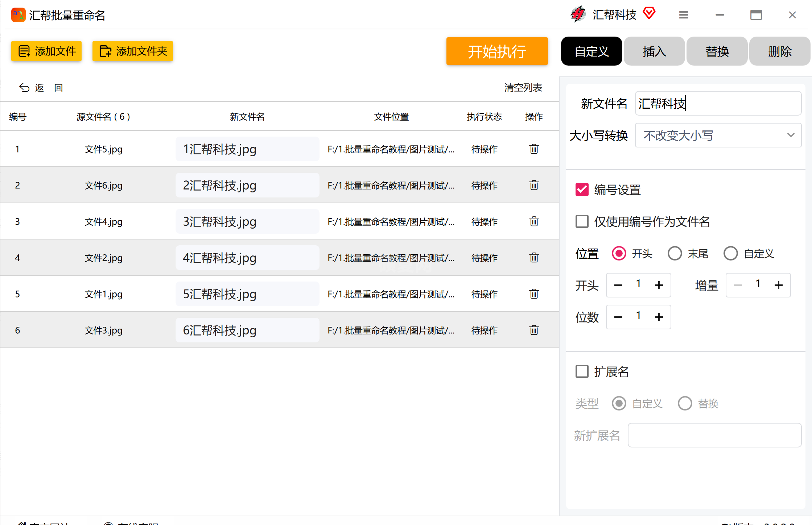
Task: Click 清空列表 to clear list
Action: [x=523, y=87]
